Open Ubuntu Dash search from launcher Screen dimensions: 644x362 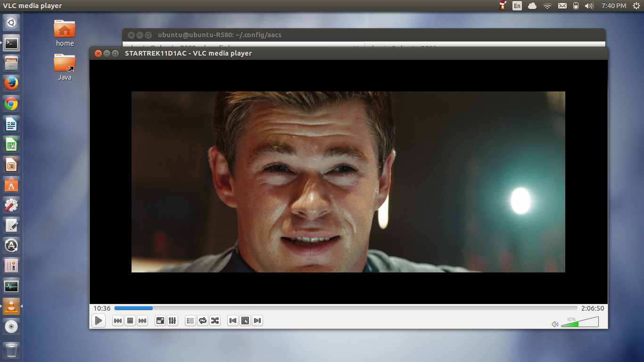[x=11, y=23]
